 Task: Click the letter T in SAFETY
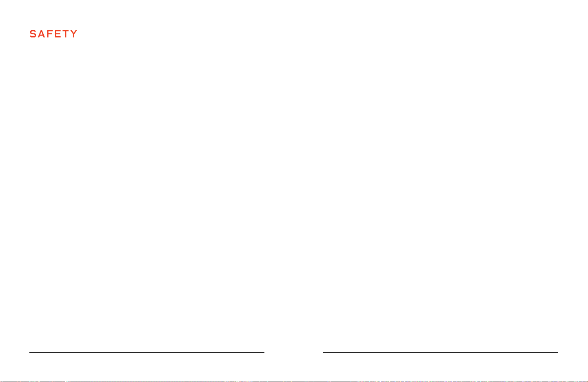tap(66, 34)
